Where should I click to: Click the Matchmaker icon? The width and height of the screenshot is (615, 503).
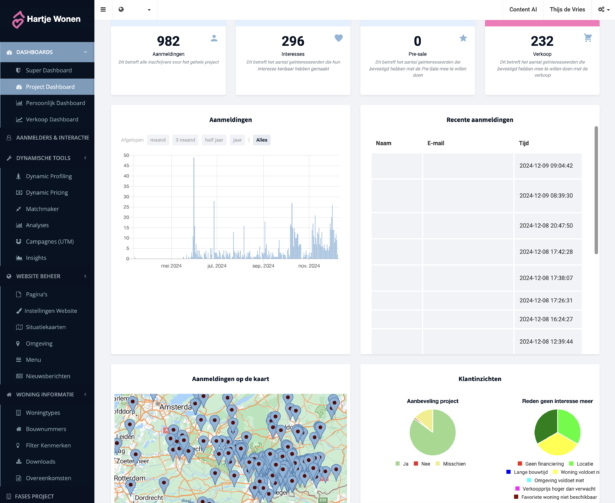(x=18, y=209)
